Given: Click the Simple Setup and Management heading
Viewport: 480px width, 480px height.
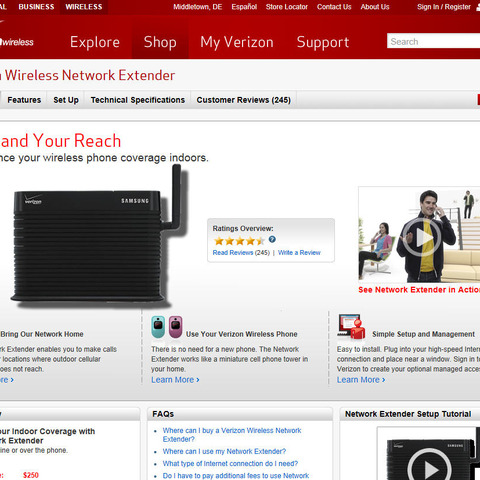Looking at the screenshot, I should (x=423, y=334).
